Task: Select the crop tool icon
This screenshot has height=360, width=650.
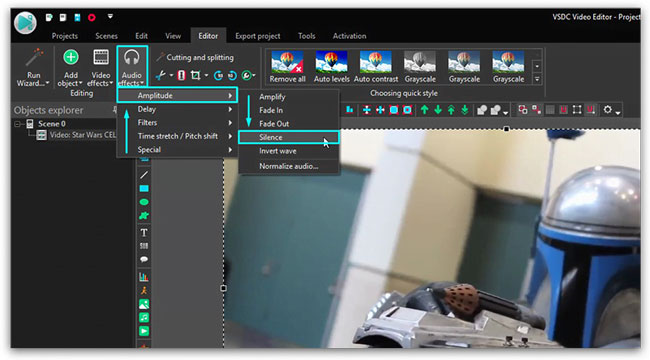Action: point(195,75)
